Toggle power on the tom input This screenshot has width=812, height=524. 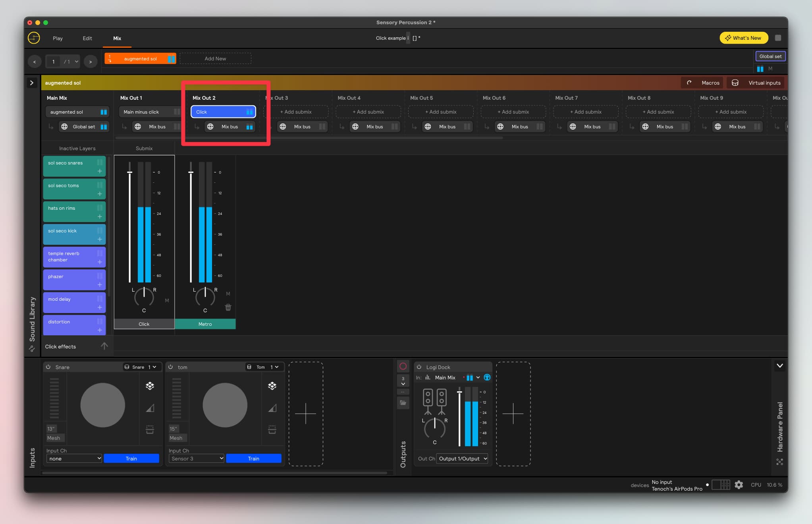170,367
